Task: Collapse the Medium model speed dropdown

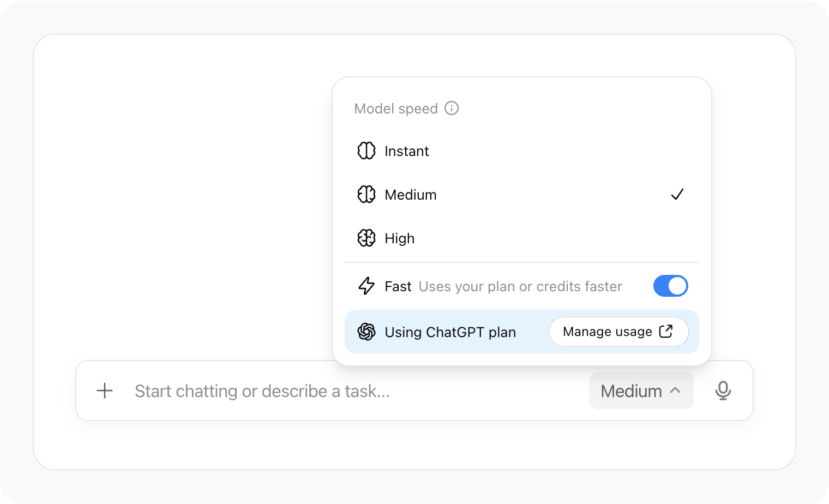Action: coord(641,391)
